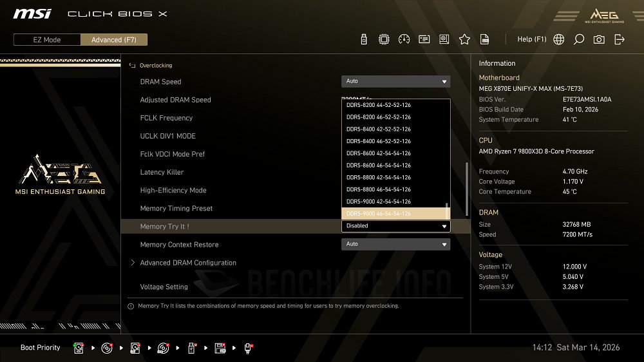The height and width of the screenshot is (362, 644).
Task: Open the CPU chip icon in toolbar
Action: tap(384, 39)
